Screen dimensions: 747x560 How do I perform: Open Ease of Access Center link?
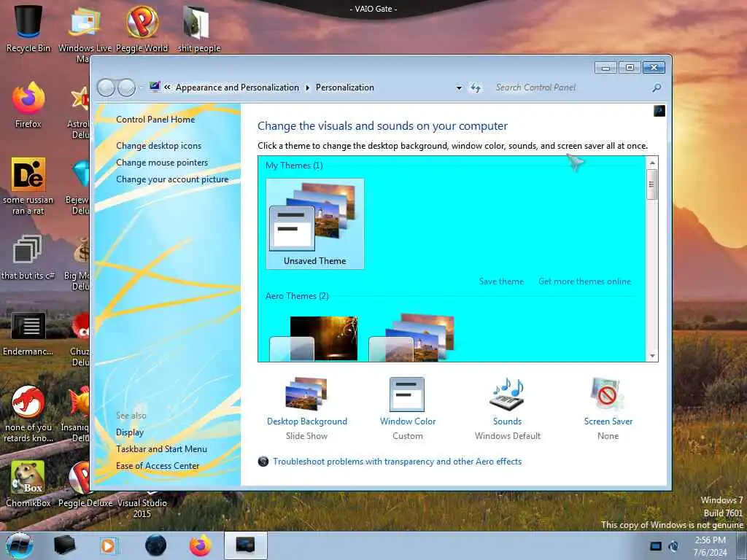coord(158,466)
